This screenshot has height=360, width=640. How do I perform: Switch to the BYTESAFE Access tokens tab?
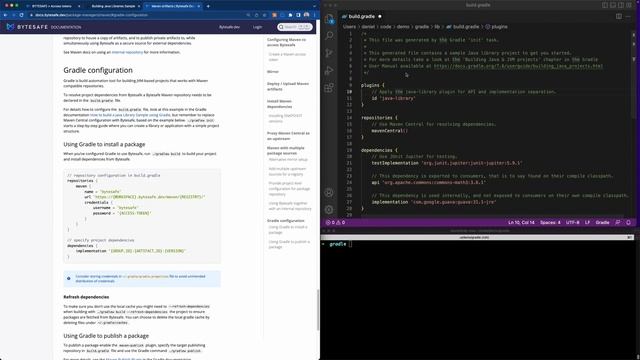(x=52, y=6)
